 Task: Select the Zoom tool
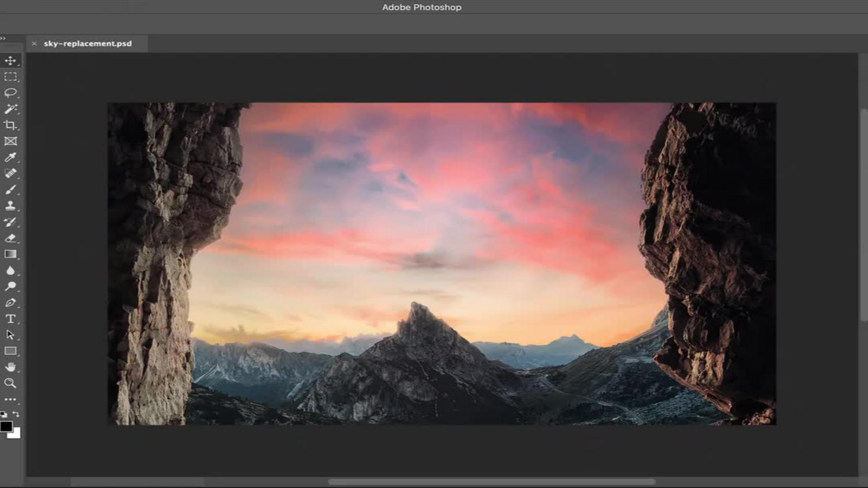pos(10,383)
